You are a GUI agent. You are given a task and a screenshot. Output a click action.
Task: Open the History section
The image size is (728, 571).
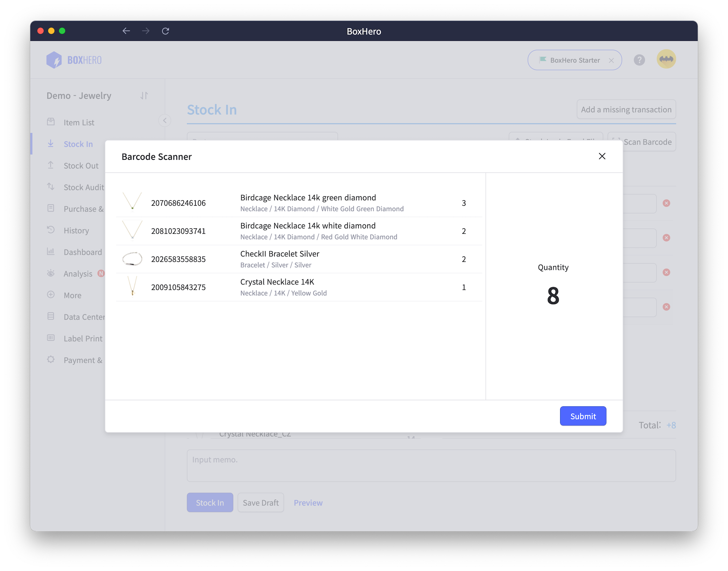[x=76, y=231]
